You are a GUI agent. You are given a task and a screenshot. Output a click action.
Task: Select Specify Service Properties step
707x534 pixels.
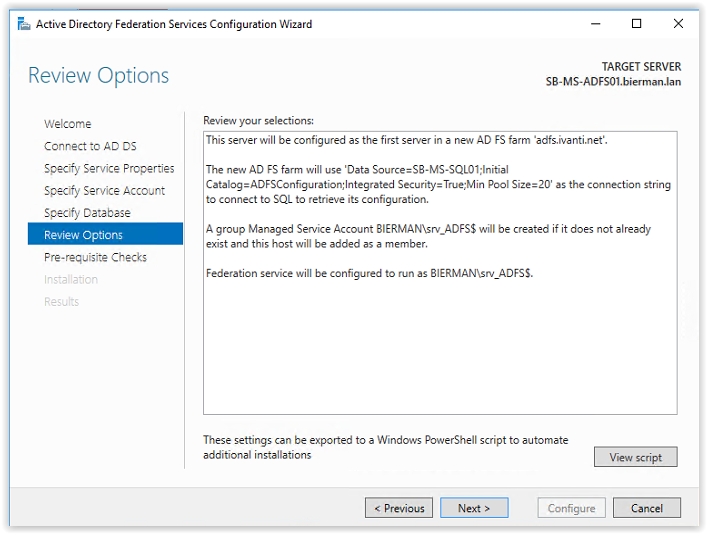pyautogui.click(x=109, y=168)
